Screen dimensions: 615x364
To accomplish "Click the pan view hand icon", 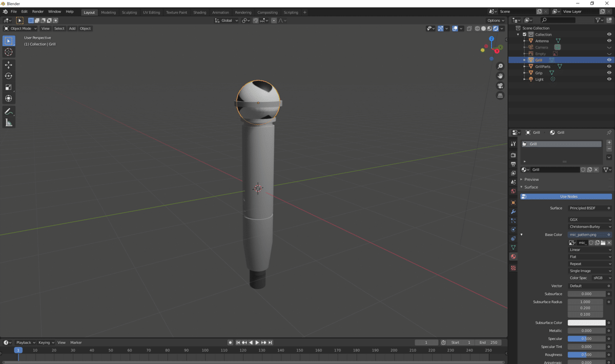I will coord(500,76).
